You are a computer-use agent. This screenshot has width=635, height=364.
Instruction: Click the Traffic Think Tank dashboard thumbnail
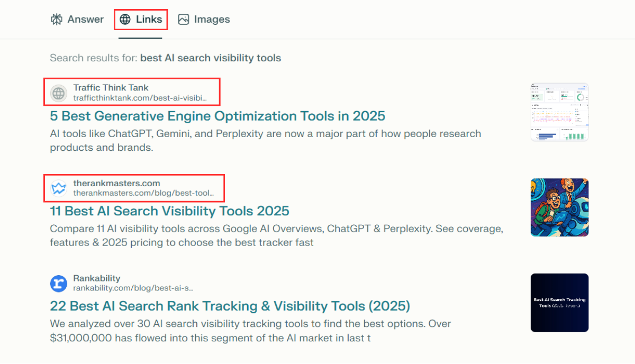coord(559,112)
